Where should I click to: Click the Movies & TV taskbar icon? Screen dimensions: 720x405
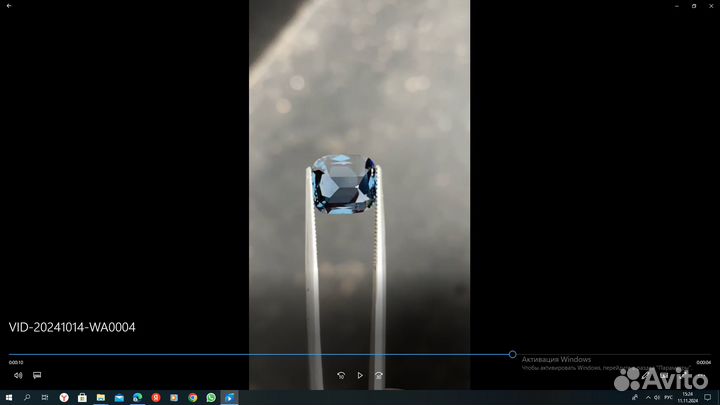pyautogui.click(x=229, y=398)
